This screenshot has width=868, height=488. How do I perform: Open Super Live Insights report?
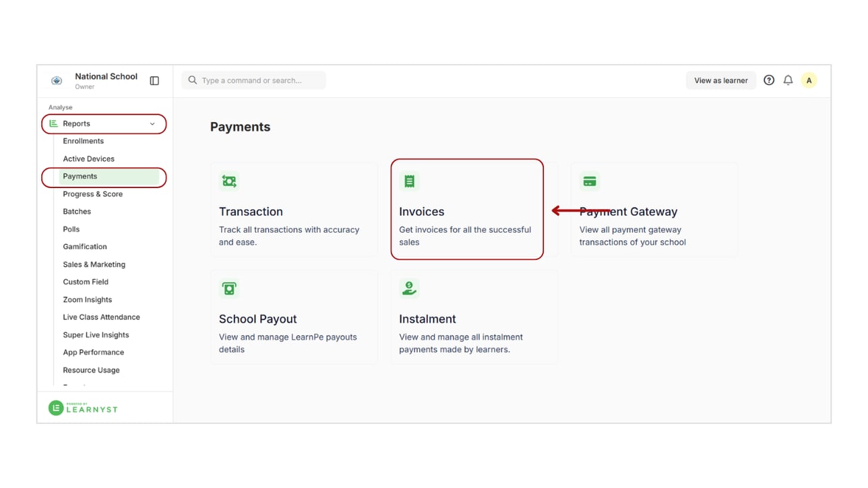tap(96, 335)
